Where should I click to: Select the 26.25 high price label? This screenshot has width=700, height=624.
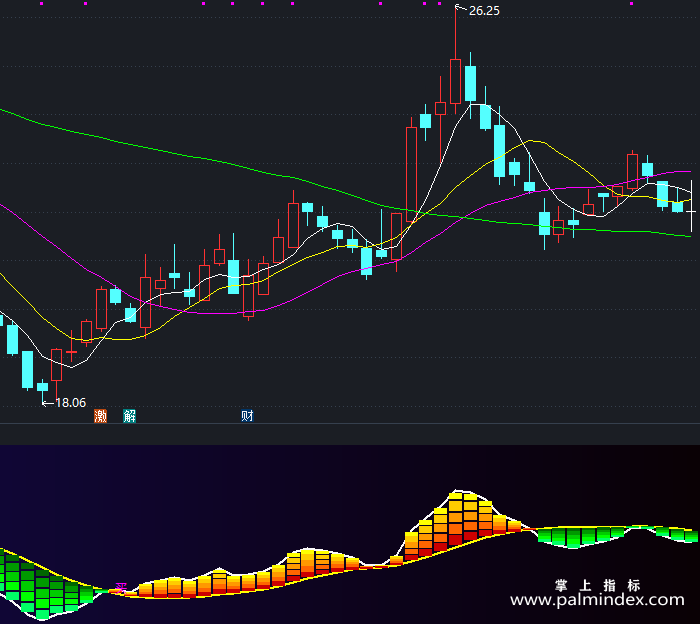tap(484, 11)
